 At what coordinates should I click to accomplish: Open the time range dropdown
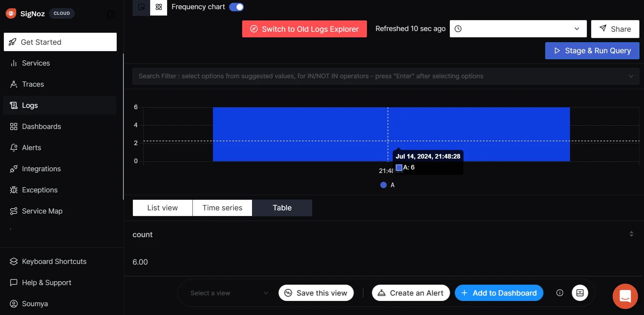[518, 29]
